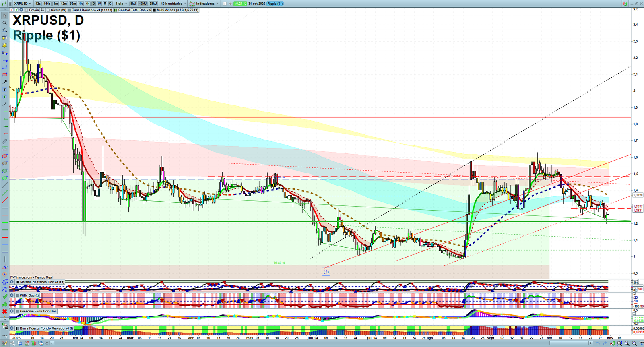Open the '10 k unidades' dropdown
This screenshot has height=347, width=644.
173,4
